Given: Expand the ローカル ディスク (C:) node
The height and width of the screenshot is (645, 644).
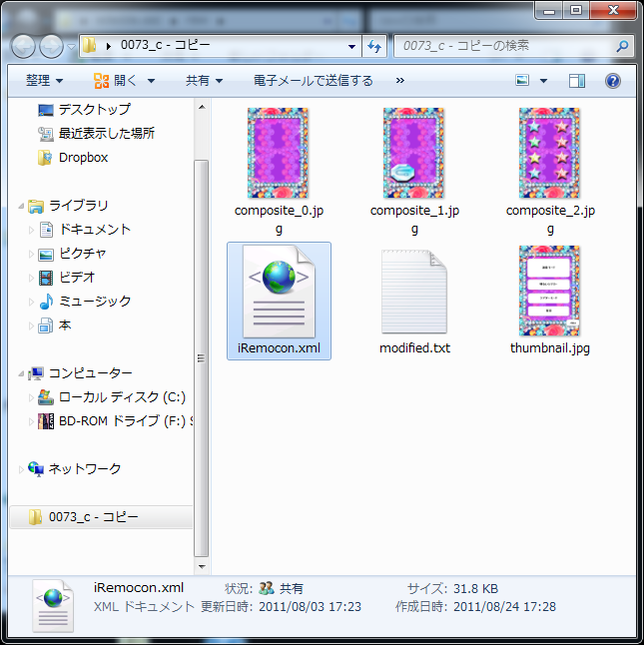Looking at the screenshot, I should coord(31,397).
